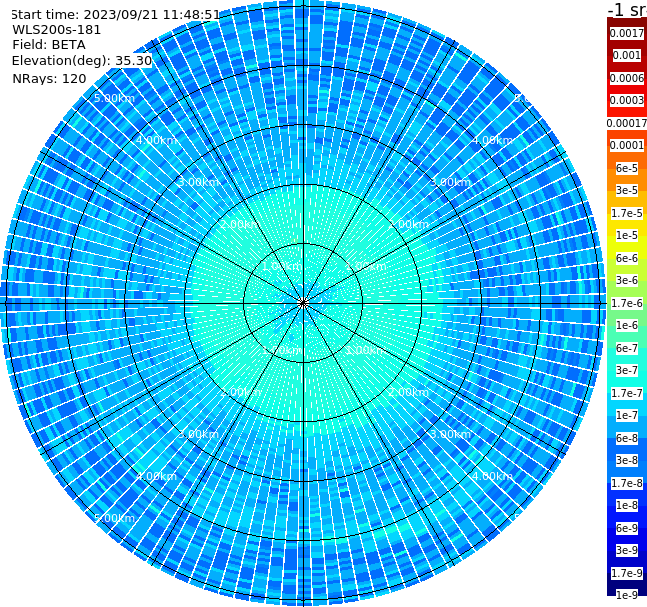Screen dimensions: 647x607
Task: Click the 1e-8 colorbar value
Action: tap(627, 505)
